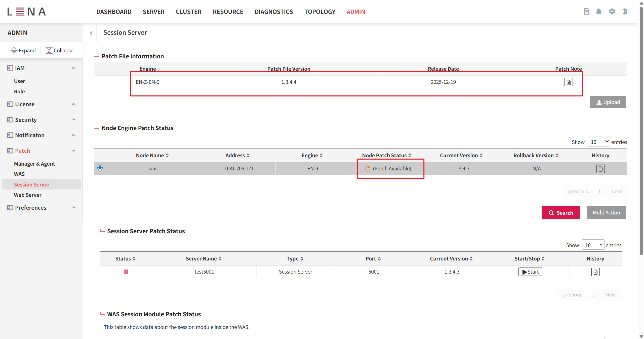
Task: Open WAS patch page
Action: click(x=19, y=174)
